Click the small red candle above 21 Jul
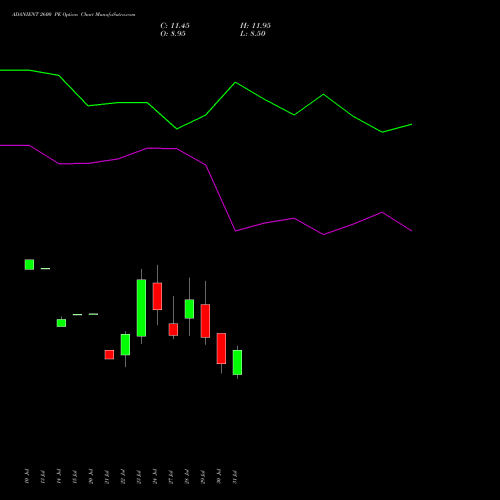This screenshot has width=500, height=500. (109, 355)
